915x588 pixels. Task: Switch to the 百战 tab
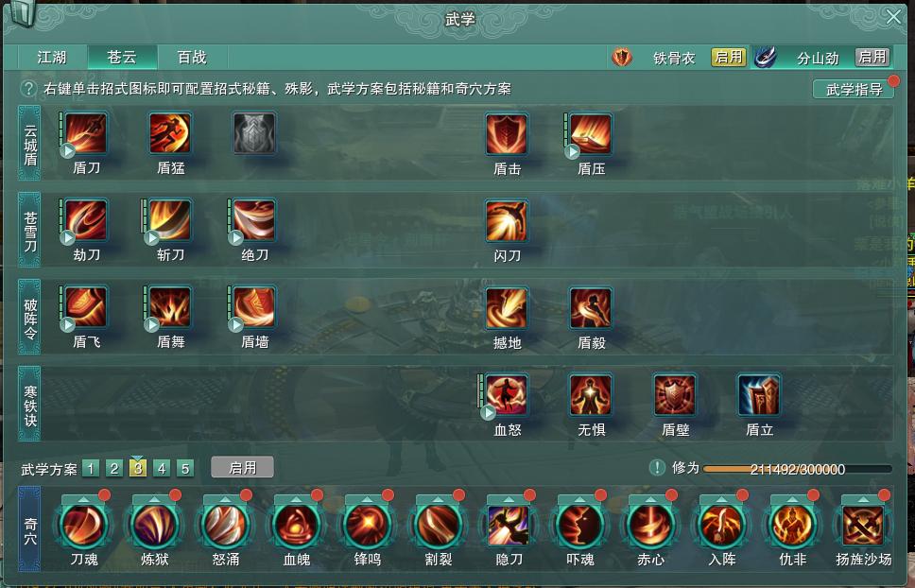(192, 57)
